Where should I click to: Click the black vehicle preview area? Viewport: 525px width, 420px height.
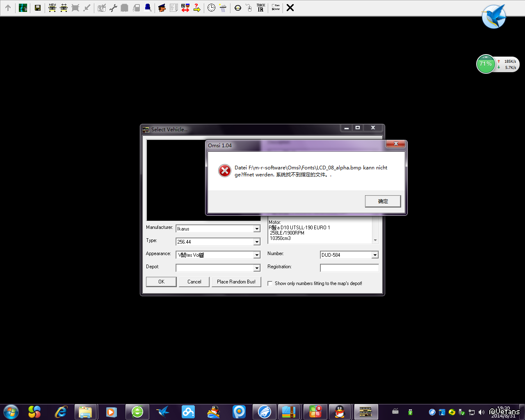tap(176, 180)
